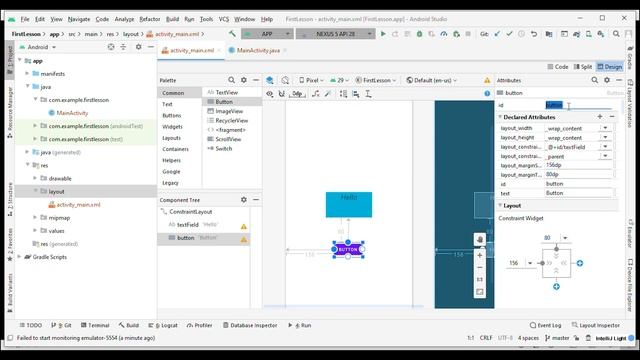640x360 pixels.
Task: Click the layout warning triangle icon
Action: pos(487,80)
